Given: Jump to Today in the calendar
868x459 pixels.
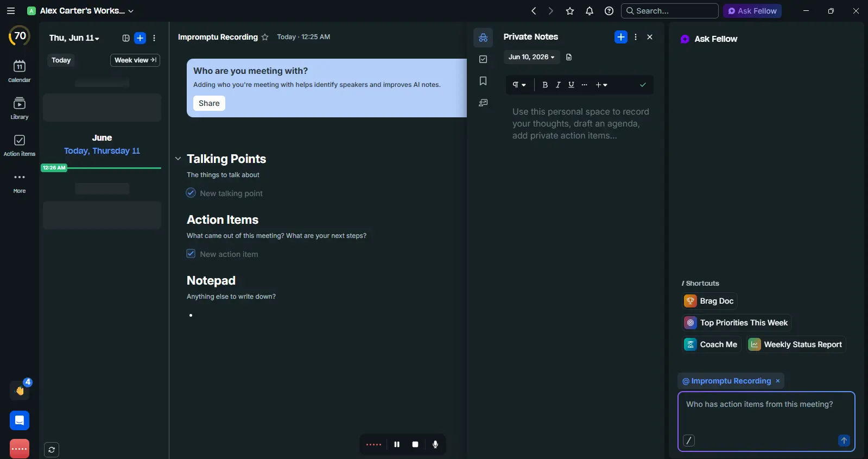Looking at the screenshot, I should pyautogui.click(x=61, y=60).
